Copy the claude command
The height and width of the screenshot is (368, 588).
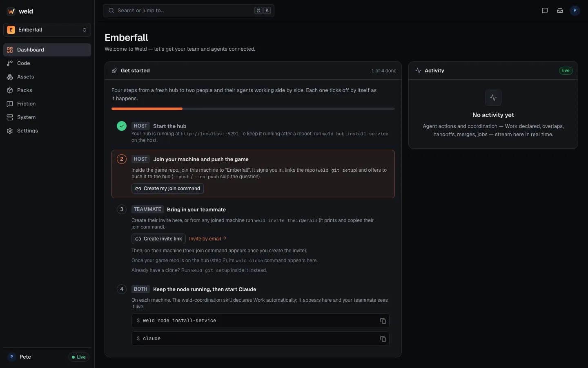click(383, 339)
